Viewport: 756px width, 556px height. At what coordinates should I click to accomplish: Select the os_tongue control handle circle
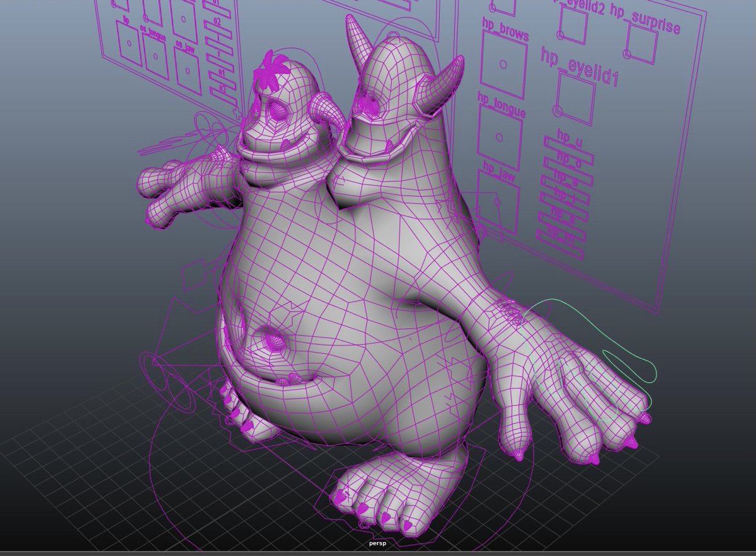(x=156, y=57)
